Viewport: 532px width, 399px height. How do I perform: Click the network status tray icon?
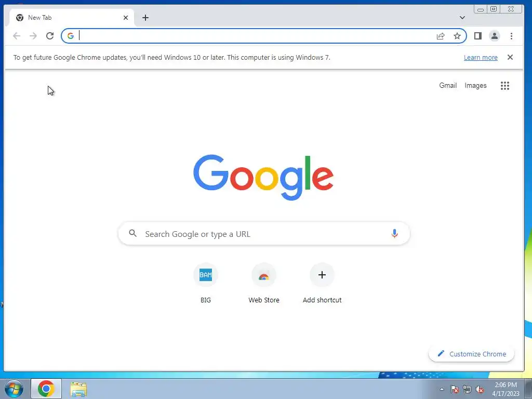click(467, 390)
